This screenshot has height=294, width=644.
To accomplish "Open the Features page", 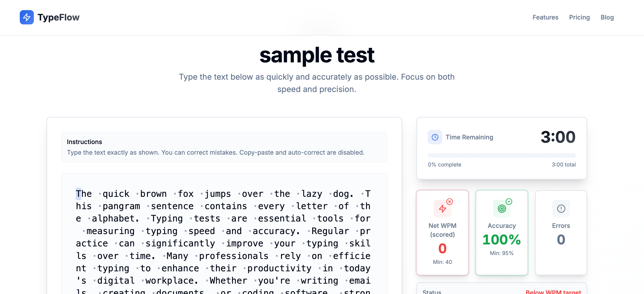I will pos(545,17).
